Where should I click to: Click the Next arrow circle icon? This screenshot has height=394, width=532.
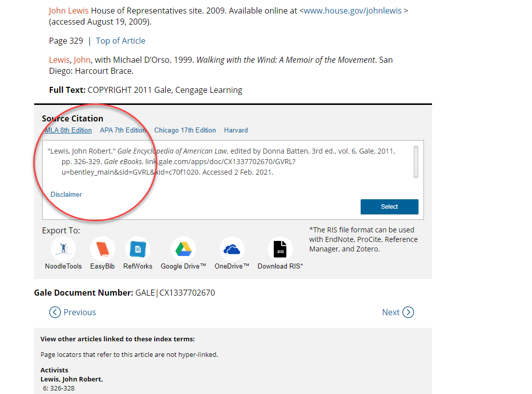point(408,312)
